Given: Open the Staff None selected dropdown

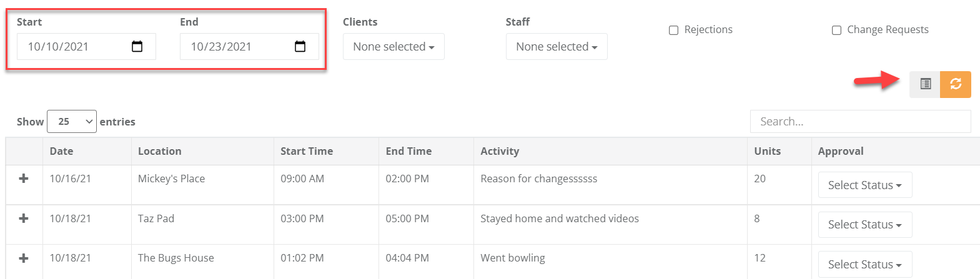Looking at the screenshot, I should [x=557, y=47].
